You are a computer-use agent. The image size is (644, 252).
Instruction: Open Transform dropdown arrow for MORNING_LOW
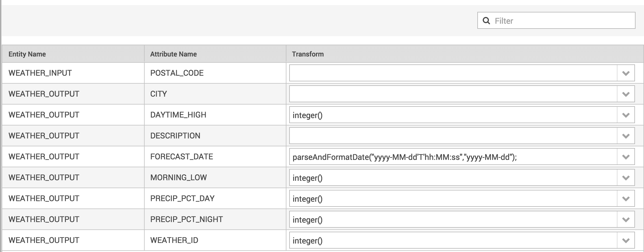pyautogui.click(x=626, y=178)
